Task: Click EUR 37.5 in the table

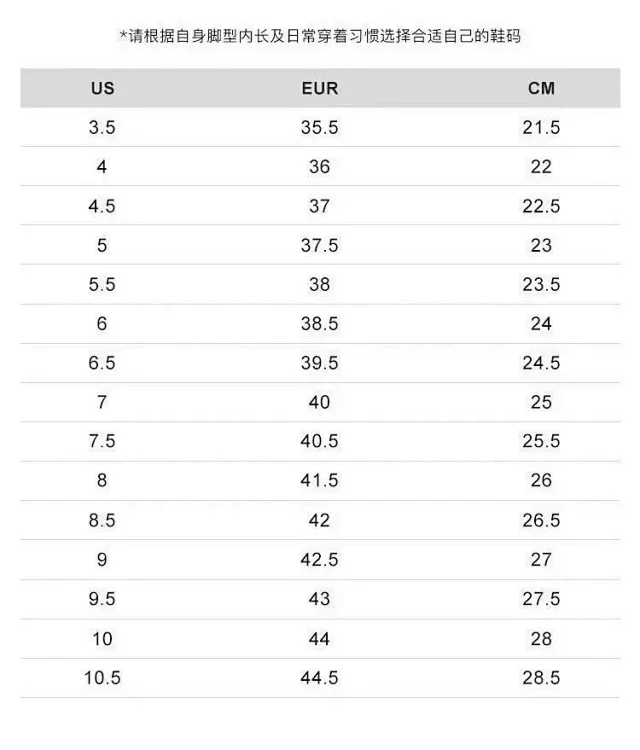Action: [x=319, y=245]
